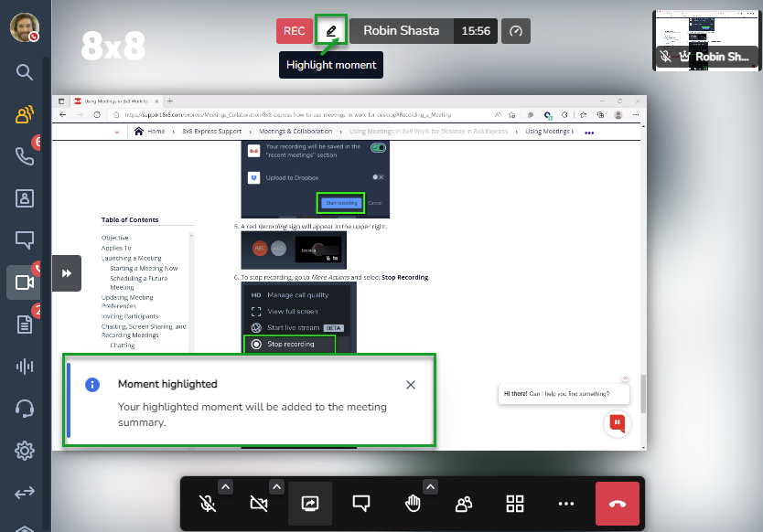
Task: Open the red chat assistant bubble
Action: point(617,423)
